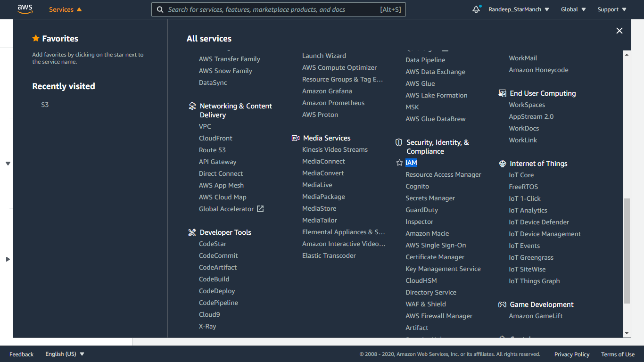The image size is (644, 362).
Task: Click the Game Development controller icon
Action: click(x=503, y=304)
